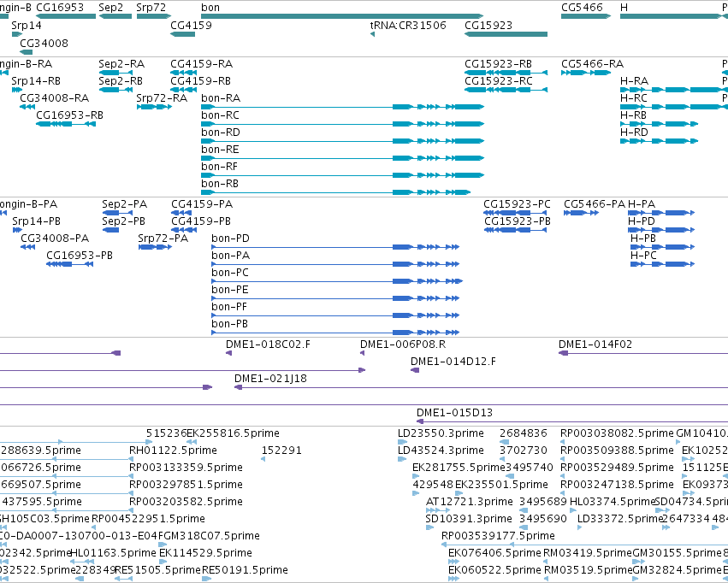Click the Srp72-PA protein label
Screen dimensions: 728x583
(x=163, y=238)
